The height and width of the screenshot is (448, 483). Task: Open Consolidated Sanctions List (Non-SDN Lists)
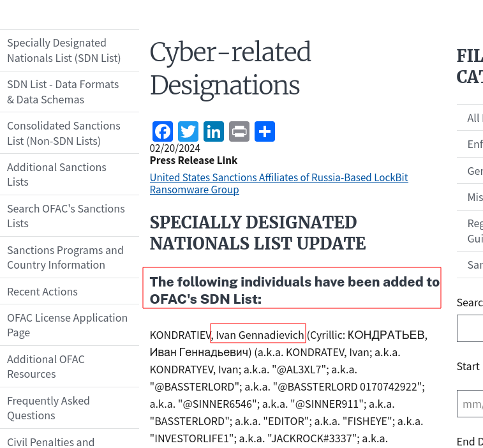(64, 133)
